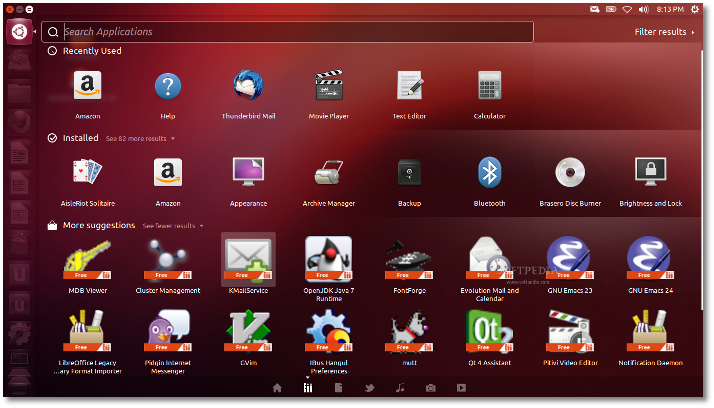Click the Dash results scrollbar
The width and height of the screenshot is (714, 408).
click(x=702, y=179)
